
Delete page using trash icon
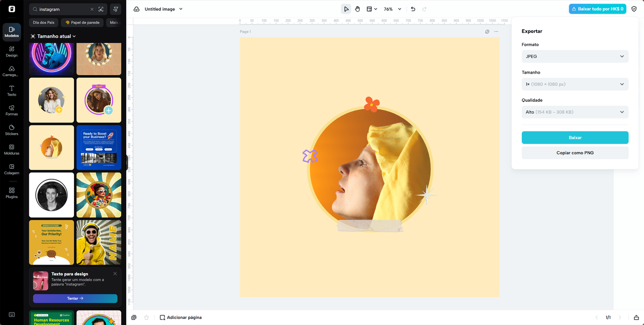146,317
